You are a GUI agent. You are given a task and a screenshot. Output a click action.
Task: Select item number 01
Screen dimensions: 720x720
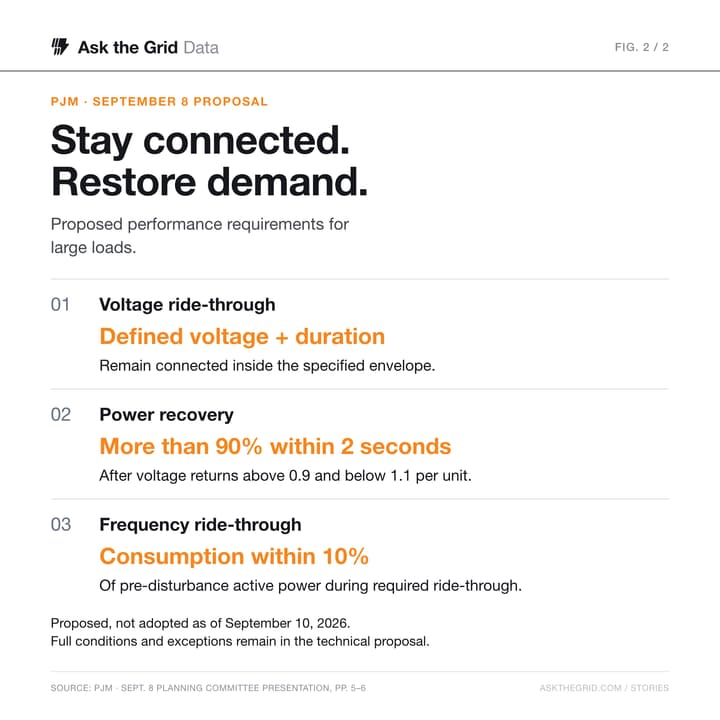pyautogui.click(x=60, y=304)
